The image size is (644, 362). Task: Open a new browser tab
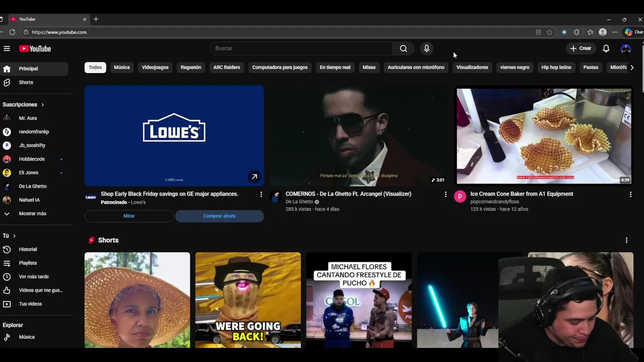click(x=96, y=19)
